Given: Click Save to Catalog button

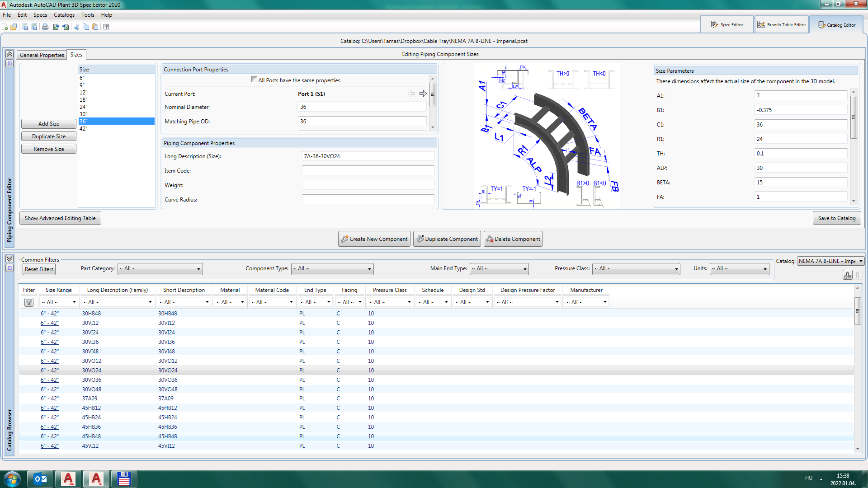Looking at the screenshot, I should (836, 218).
